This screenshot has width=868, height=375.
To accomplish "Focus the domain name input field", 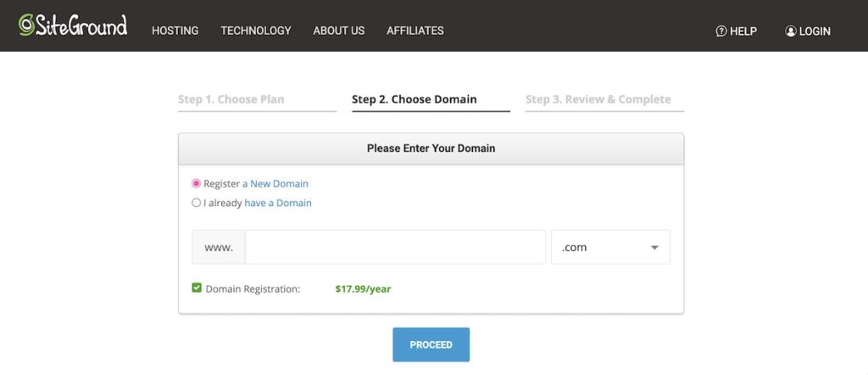I will click(x=395, y=247).
